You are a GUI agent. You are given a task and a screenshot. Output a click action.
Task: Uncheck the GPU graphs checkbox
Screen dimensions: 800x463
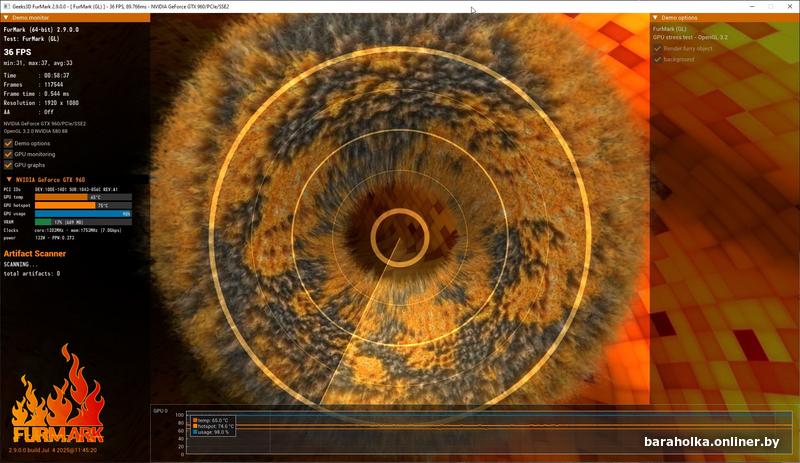pyautogui.click(x=8, y=165)
